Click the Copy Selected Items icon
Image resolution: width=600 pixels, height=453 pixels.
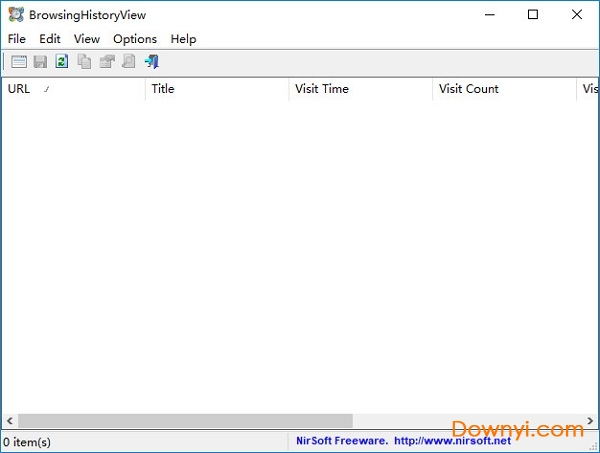click(x=84, y=62)
